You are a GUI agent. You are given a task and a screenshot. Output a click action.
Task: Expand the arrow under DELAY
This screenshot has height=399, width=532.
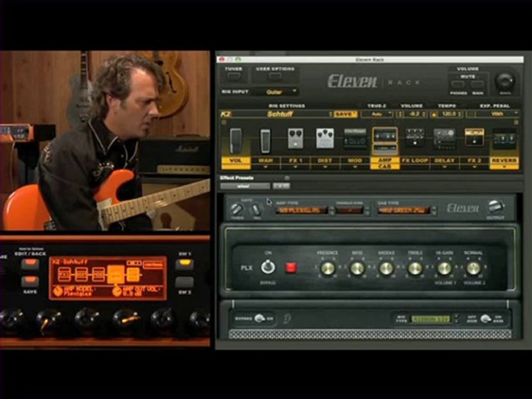click(x=444, y=167)
